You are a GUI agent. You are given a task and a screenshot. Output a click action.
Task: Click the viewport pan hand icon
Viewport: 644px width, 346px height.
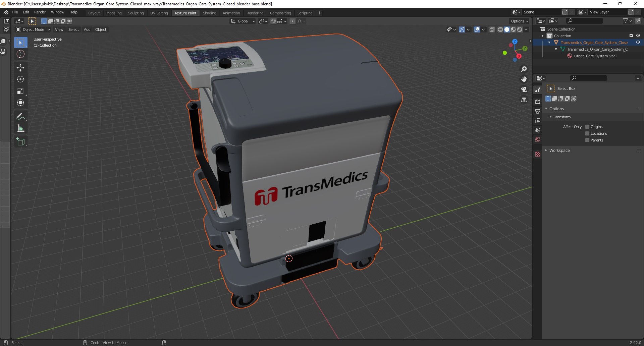524,79
